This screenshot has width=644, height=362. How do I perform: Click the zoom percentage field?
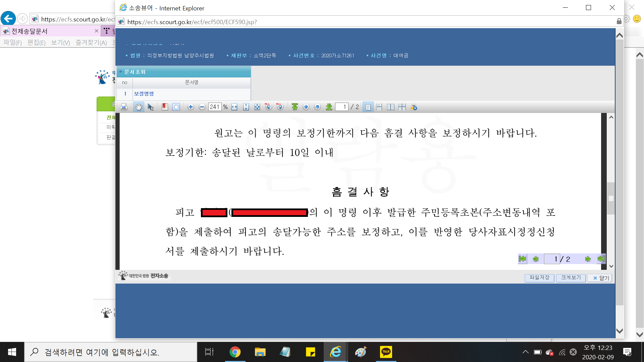(215, 107)
